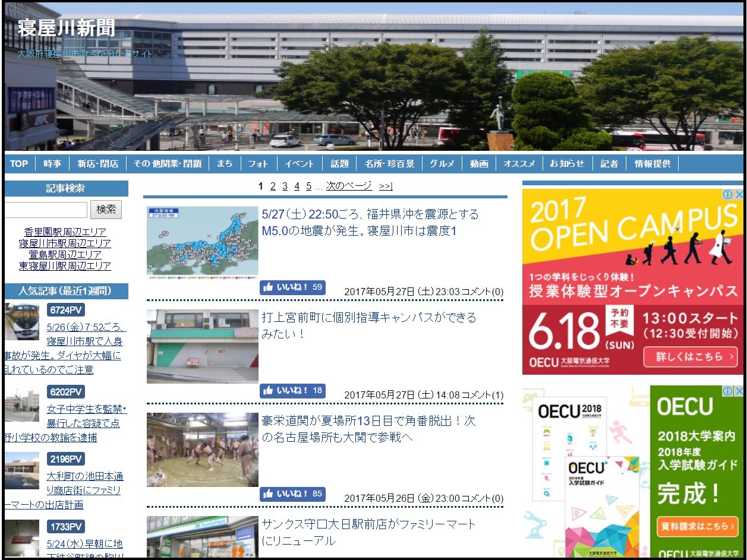Click the 2017 OPEN CAMPUS banner
Screen dimensions: 747x560
(x=633, y=281)
